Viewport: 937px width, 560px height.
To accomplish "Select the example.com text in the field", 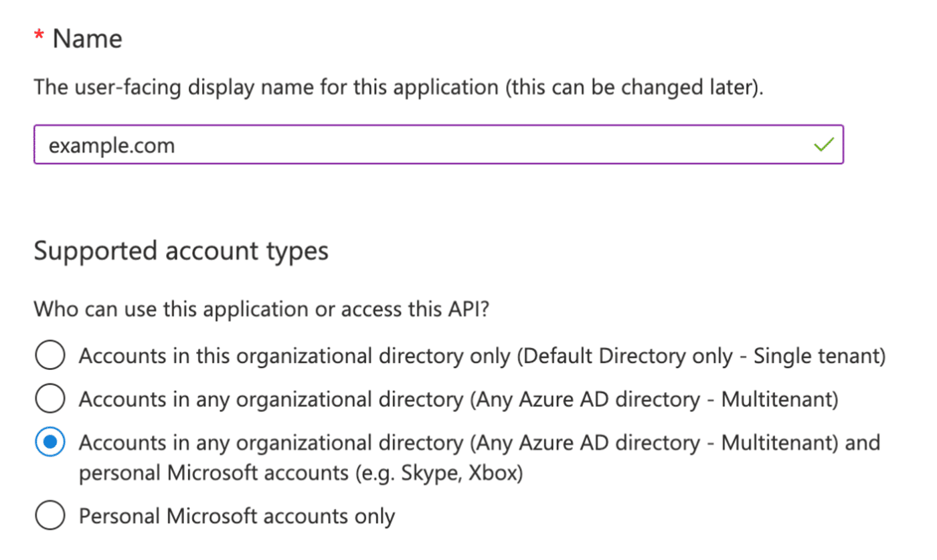I will (x=110, y=145).
